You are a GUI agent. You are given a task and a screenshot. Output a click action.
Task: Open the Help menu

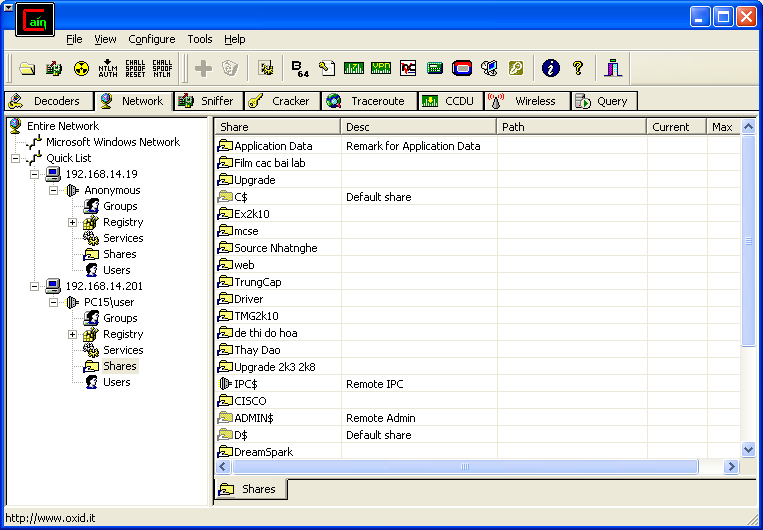(235, 39)
